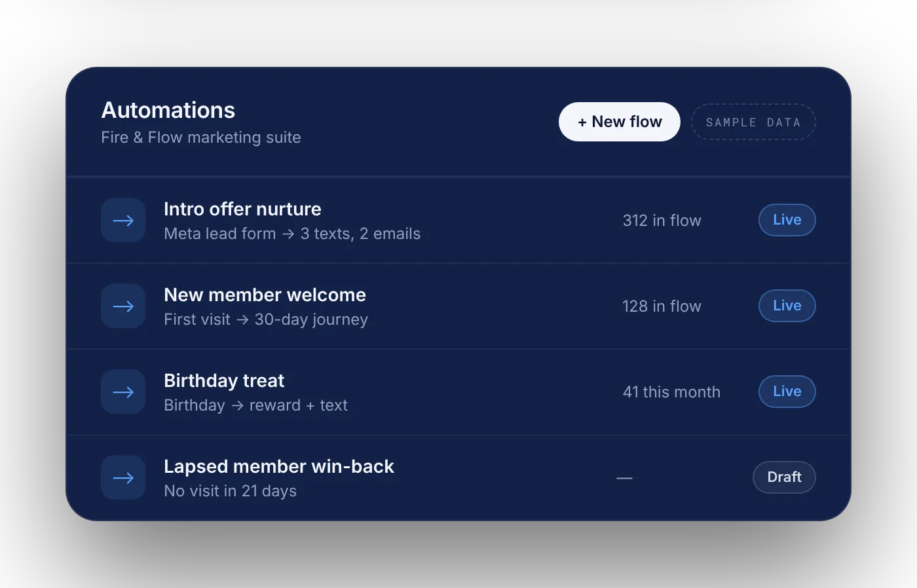Click the Sample Data badge

tap(753, 122)
